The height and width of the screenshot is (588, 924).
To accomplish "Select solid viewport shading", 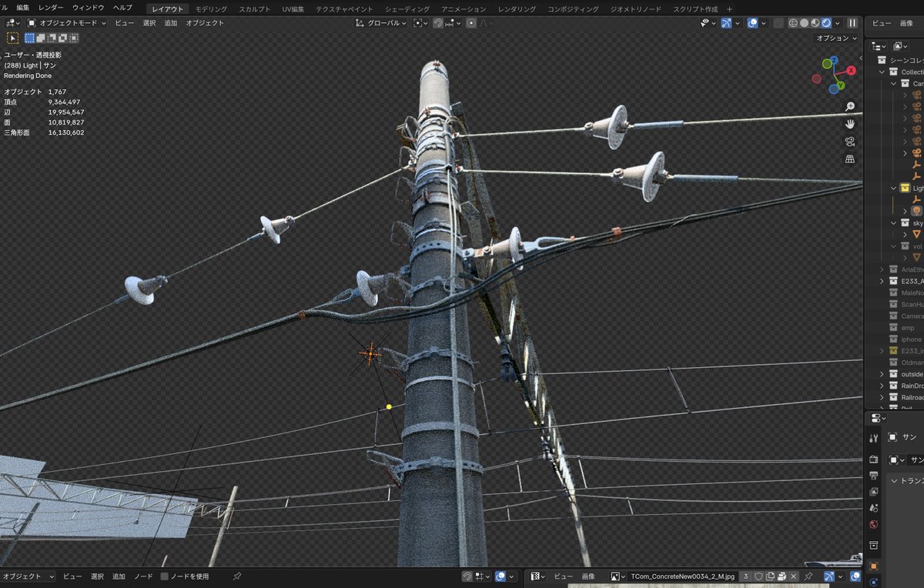I will tap(804, 23).
